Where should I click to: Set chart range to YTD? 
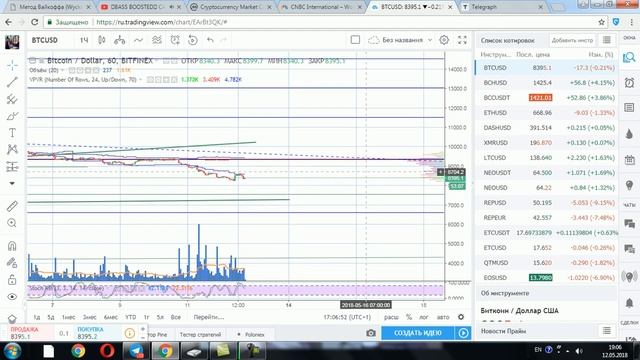[131, 317]
